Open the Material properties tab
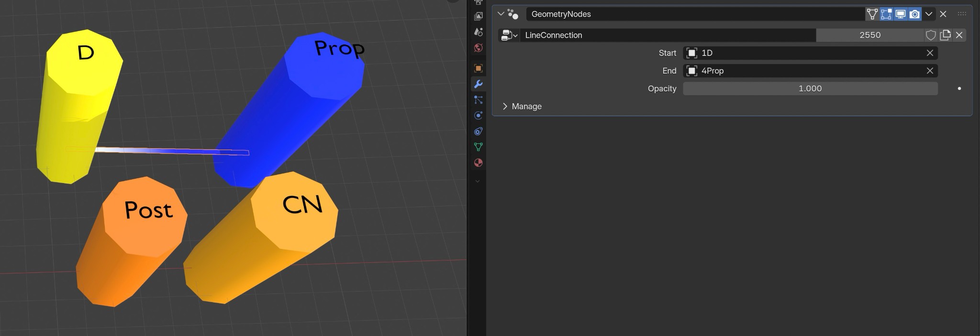Image resolution: width=980 pixels, height=336 pixels. point(478,163)
